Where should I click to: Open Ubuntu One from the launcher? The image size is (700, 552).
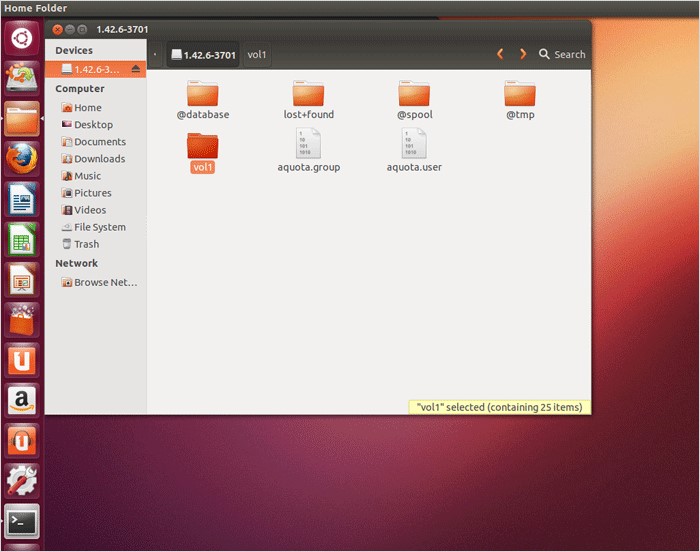pos(21,360)
